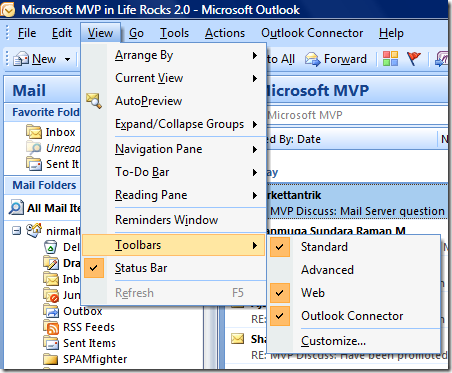Viewport: 452px width, 373px height.
Task: Expand the Current View submenu
Action: (173, 78)
